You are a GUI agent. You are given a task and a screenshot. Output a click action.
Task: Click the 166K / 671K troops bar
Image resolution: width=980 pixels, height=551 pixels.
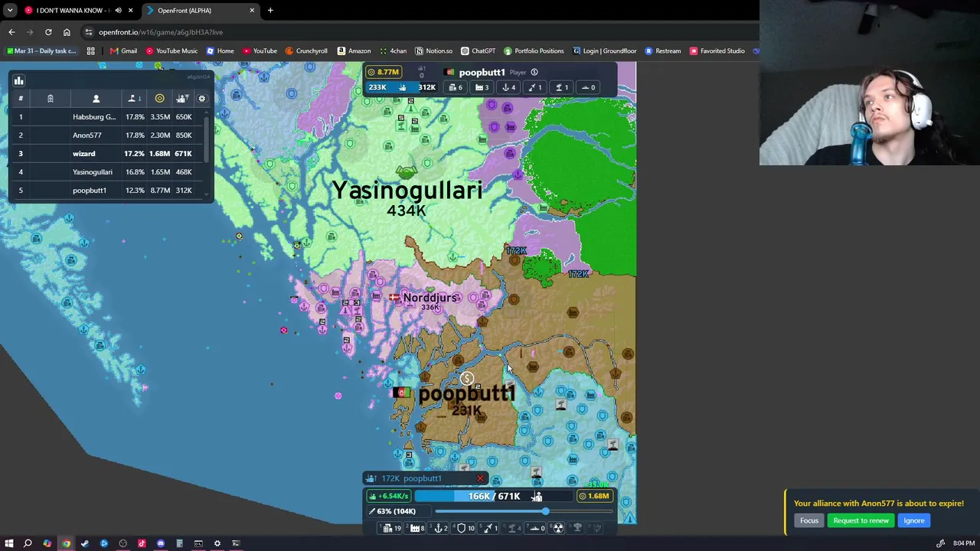tap(494, 496)
